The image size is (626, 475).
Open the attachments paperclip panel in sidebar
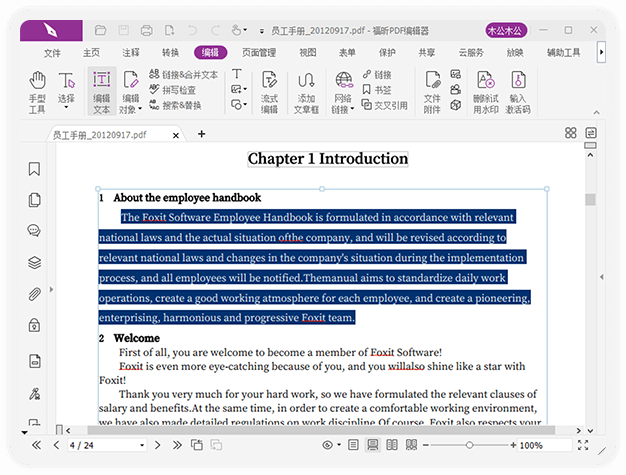(34, 294)
